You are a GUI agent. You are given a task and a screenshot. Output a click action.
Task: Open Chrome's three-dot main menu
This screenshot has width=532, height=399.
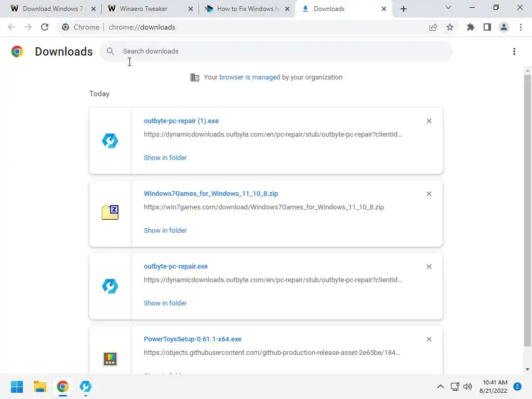[x=521, y=27]
